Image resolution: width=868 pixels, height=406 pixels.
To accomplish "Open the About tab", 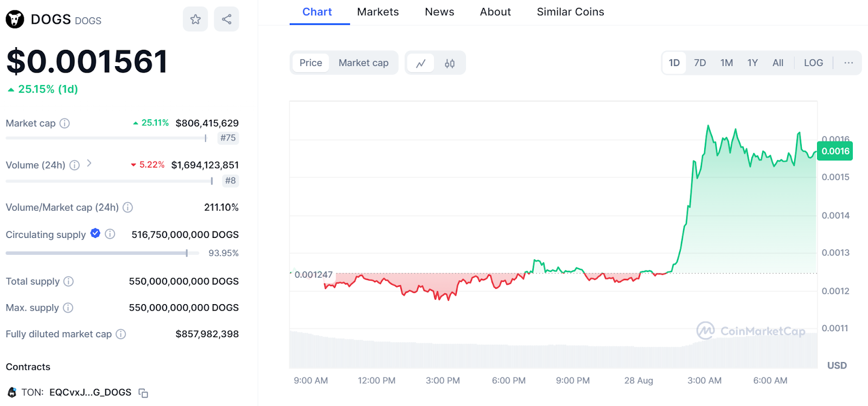I will coord(495,12).
